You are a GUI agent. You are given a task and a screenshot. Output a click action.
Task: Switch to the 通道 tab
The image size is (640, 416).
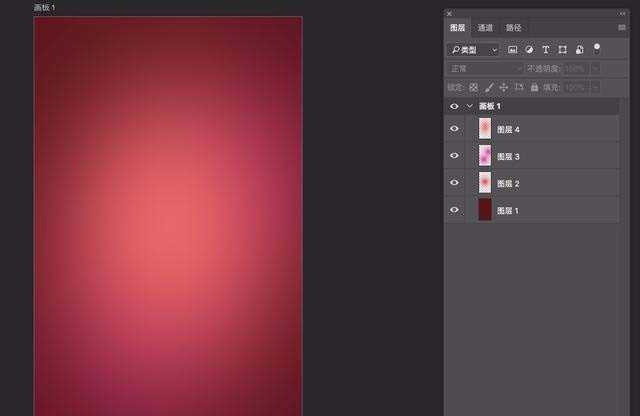coord(485,28)
